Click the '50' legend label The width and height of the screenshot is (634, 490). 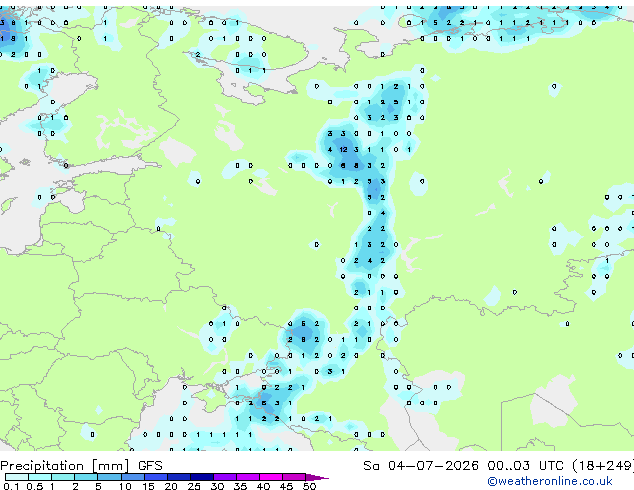(x=309, y=486)
